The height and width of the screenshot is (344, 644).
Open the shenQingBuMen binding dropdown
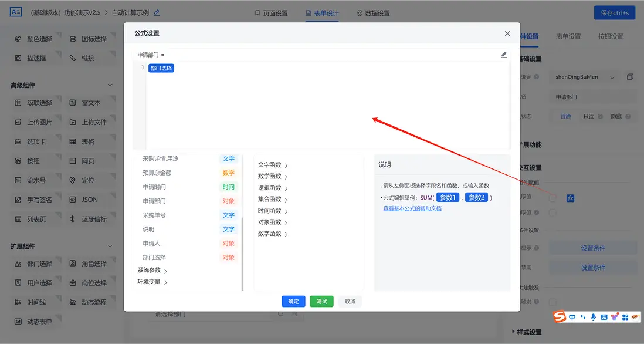pyautogui.click(x=584, y=77)
